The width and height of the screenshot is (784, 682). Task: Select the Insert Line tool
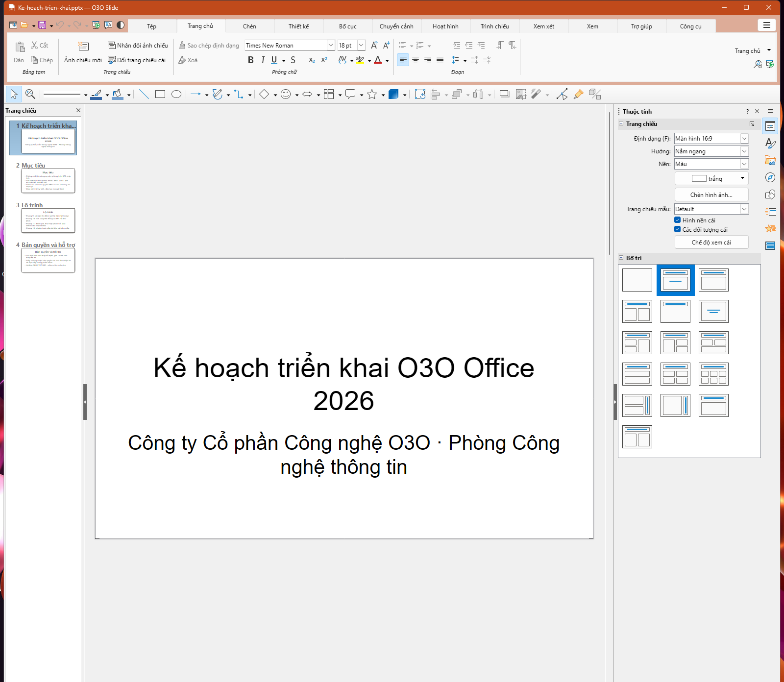[x=144, y=94]
